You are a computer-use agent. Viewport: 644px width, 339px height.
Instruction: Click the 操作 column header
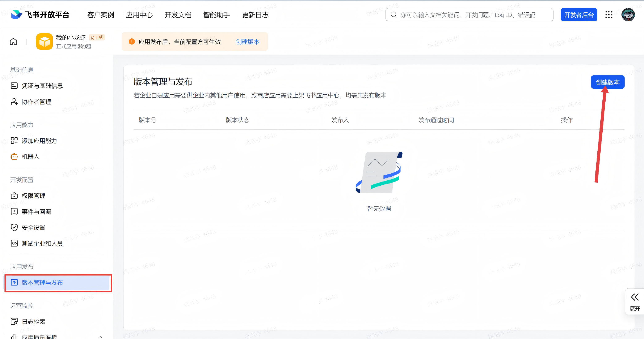pyautogui.click(x=567, y=120)
